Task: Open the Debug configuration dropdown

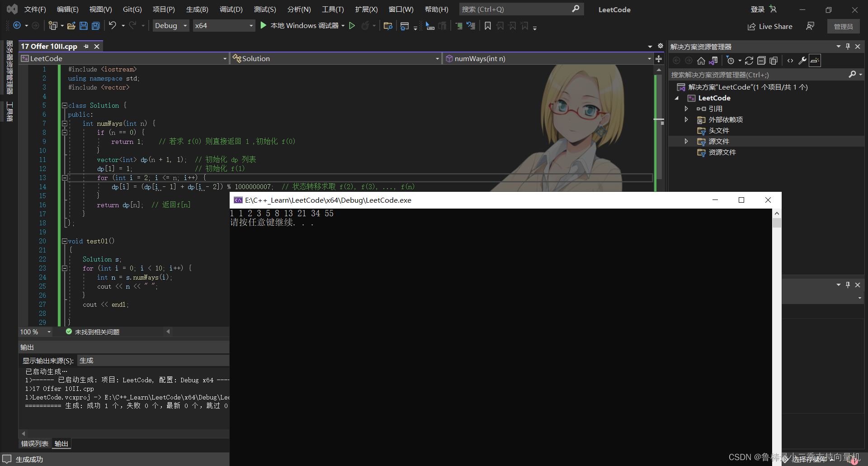Action: click(x=170, y=26)
